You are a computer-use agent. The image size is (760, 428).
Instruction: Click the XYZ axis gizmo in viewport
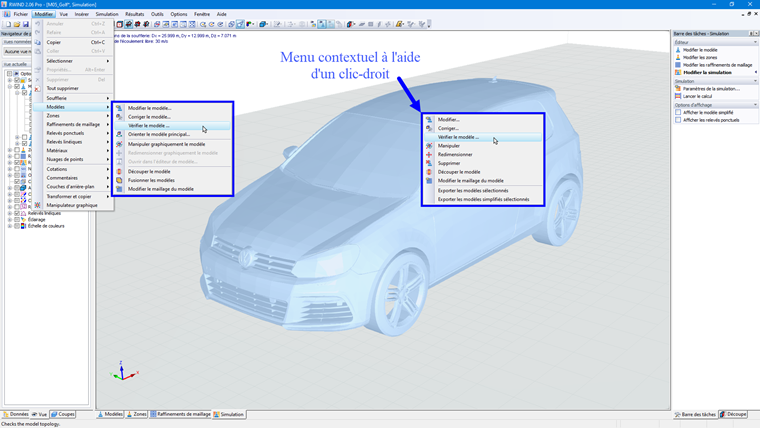pyautogui.click(x=123, y=371)
